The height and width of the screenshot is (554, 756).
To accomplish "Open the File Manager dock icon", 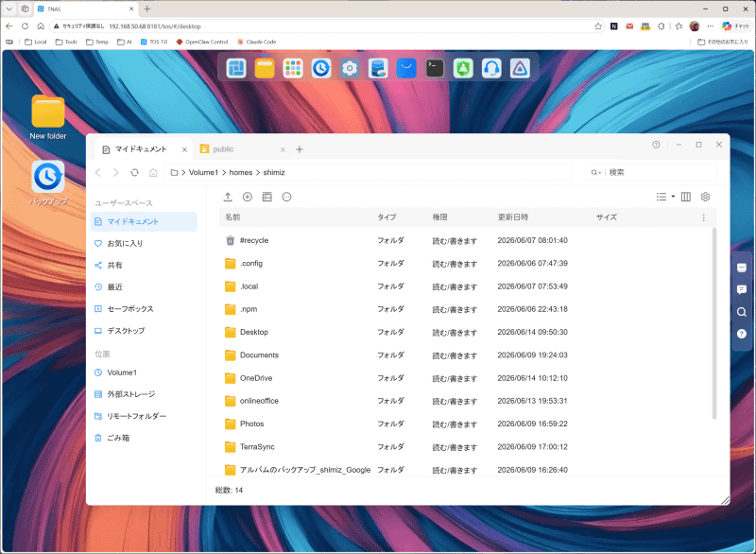I will [x=265, y=68].
